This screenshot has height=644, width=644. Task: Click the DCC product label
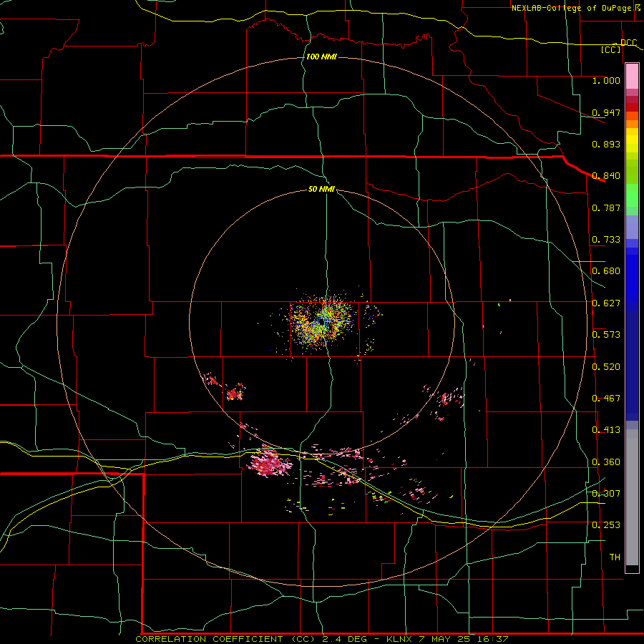[x=628, y=42]
